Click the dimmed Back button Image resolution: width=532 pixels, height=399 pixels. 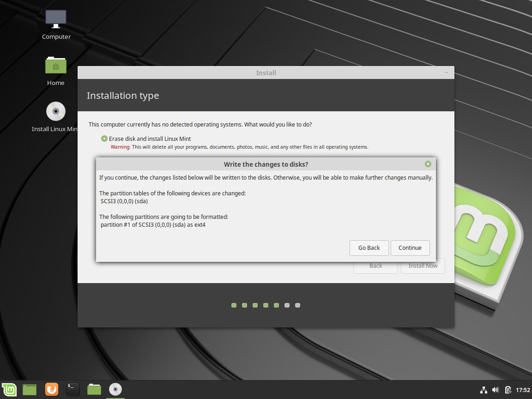pyautogui.click(x=375, y=266)
